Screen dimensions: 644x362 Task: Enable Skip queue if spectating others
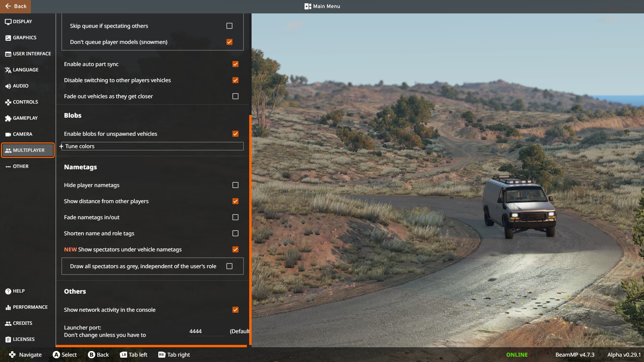pos(229,26)
